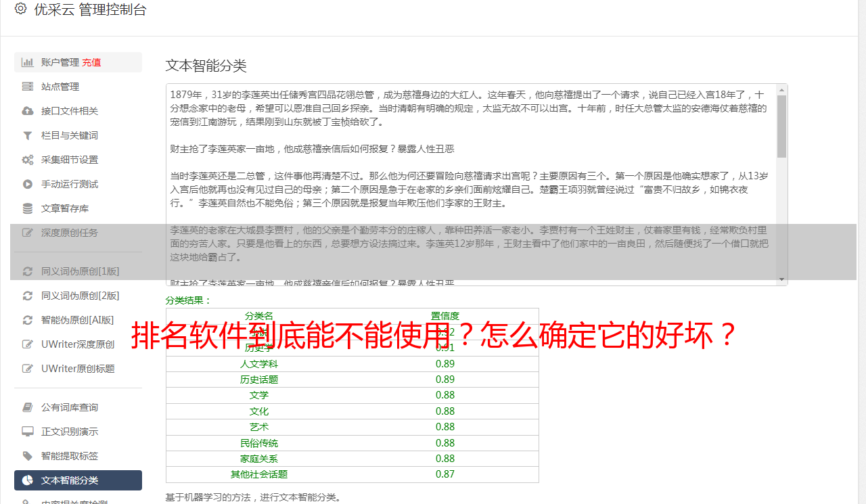Click the 家庭关系 category cell
The height and width of the screenshot is (504, 866).
pyautogui.click(x=259, y=459)
